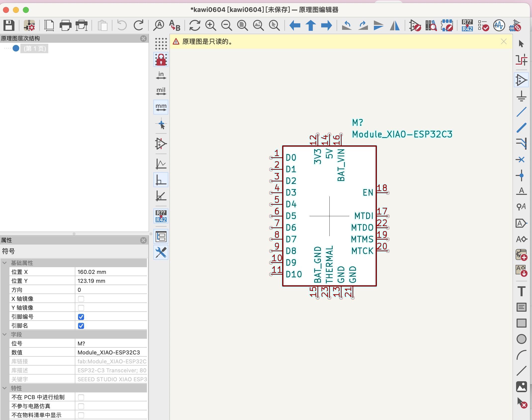Viewport: 532px width, 420px height.
Task: Select the Add Net Label tool
Action: [521, 191]
